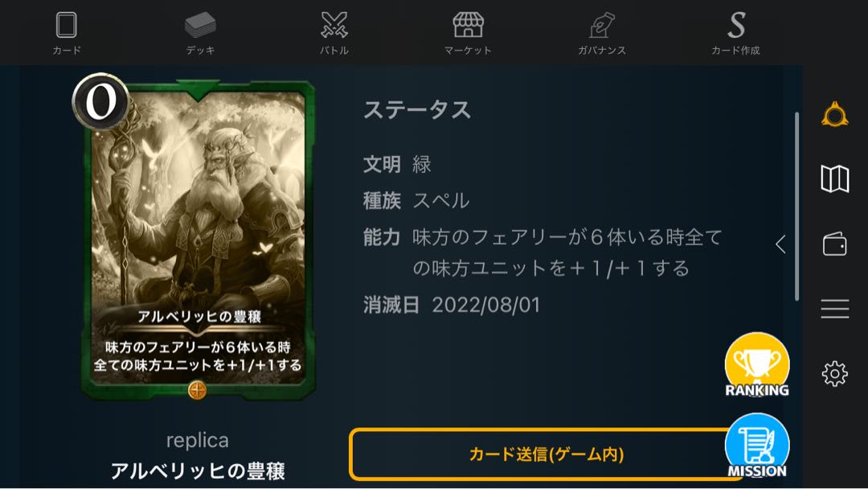
Task: Collapse panel with left chevron arrow
Action: (780, 244)
